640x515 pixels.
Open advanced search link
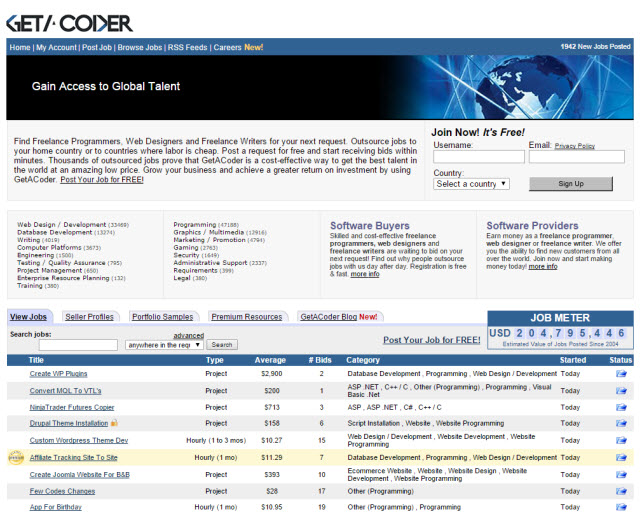pyautogui.click(x=189, y=335)
